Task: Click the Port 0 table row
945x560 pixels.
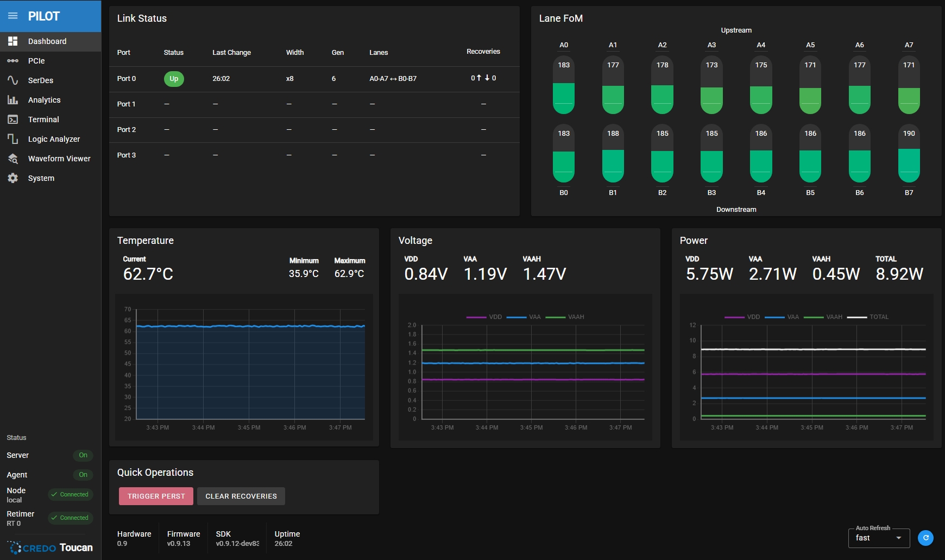Action: pyautogui.click(x=314, y=79)
